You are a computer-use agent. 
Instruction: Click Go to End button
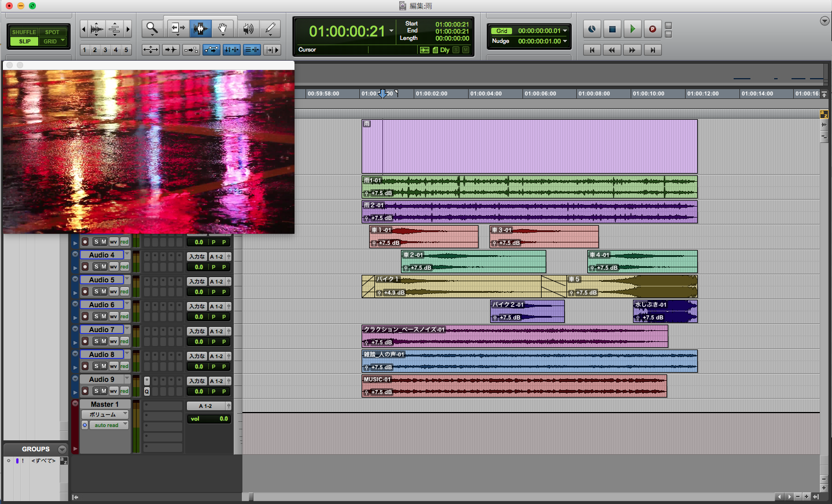[x=653, y=50]
